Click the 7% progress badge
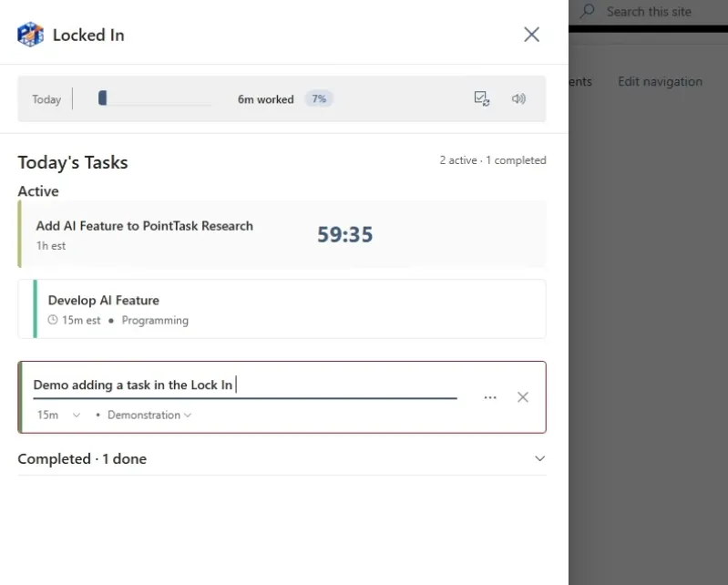Image resolution: width=728 pixels, height=585 pixels. [x=319, y=99]
